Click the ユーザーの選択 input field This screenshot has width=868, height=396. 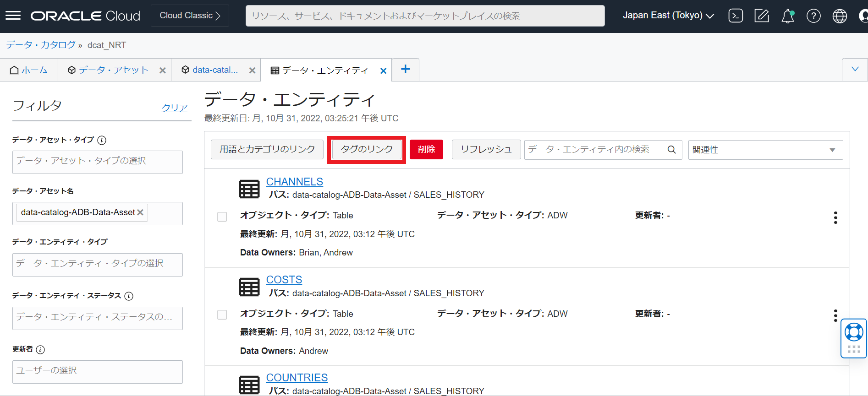tap(97, 371)
